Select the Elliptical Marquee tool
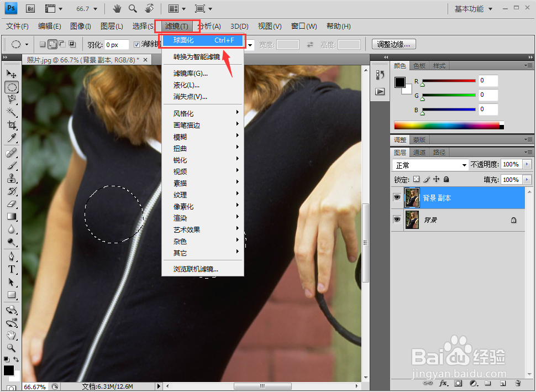 pyautogui.click(x=12, y=87)
